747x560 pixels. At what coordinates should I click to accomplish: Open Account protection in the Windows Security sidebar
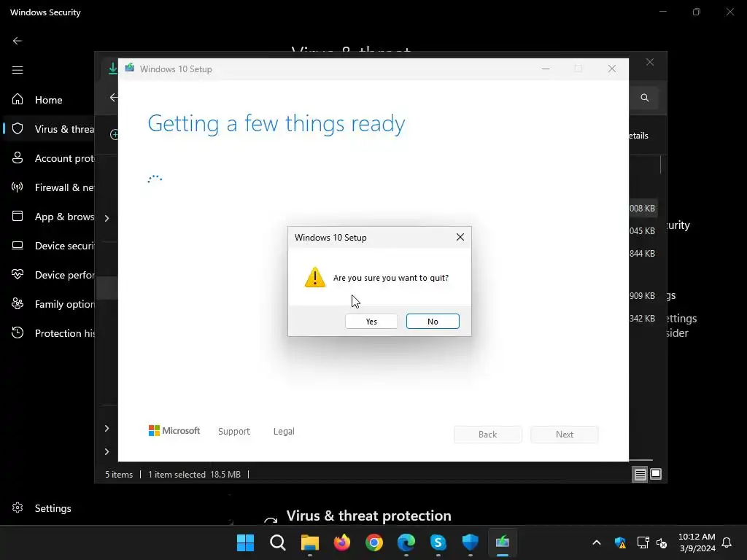coord(49,158)
